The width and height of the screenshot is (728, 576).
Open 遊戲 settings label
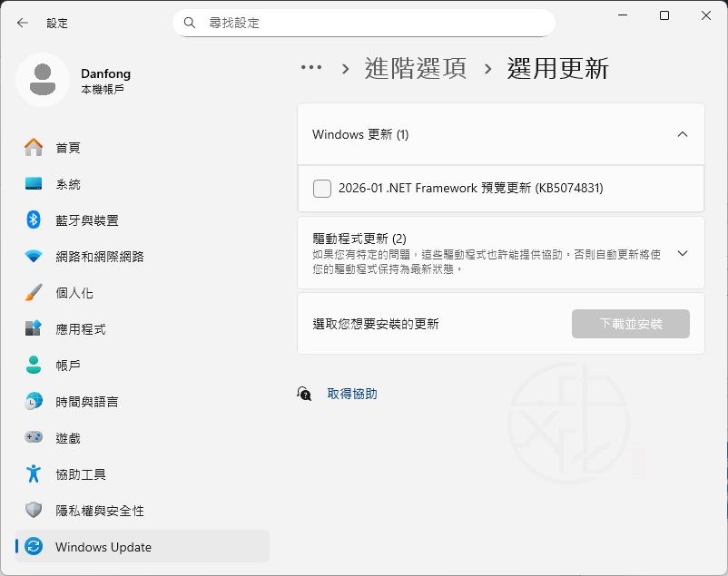point(68,438)
